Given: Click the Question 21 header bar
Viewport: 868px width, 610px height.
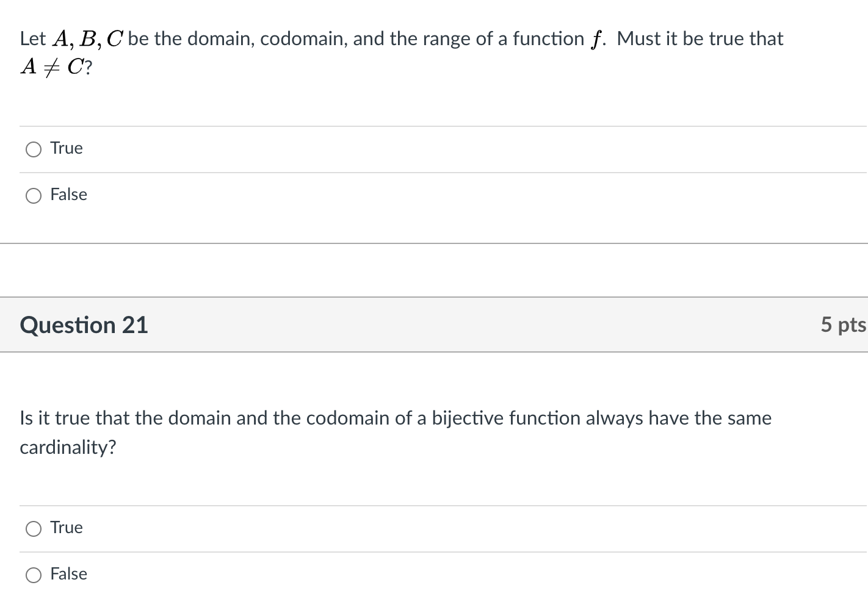Looking at the screenshot, I should pyautogui.click(x=427, y=325).
